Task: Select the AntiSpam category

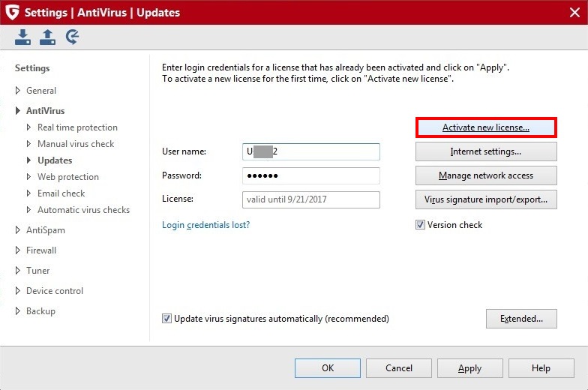Action: click(x=46, y=229)
